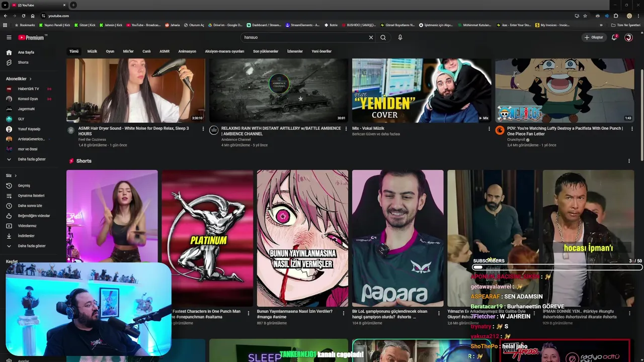Open the Papara LoL şampiyonu short
This screenshot has width=644, height=362.
click(x=398, y=238)
